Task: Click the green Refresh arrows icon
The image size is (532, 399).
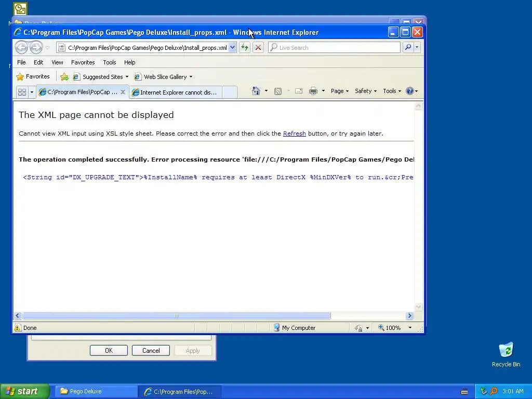Action: point(245,47)
